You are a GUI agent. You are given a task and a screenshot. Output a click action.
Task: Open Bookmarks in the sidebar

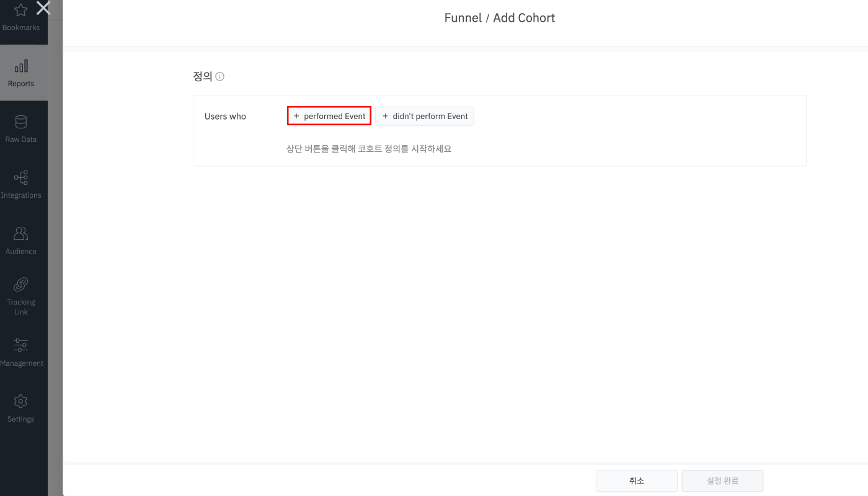[21, 17]
